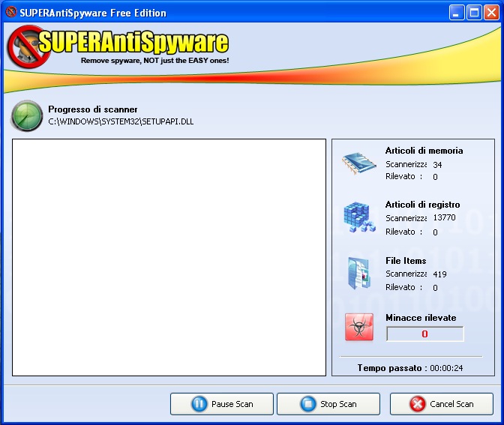Close the SUPERAntiSpyware window
Image resolution: width=504 pixels, height=425 pixels.
tap(490, 13)
